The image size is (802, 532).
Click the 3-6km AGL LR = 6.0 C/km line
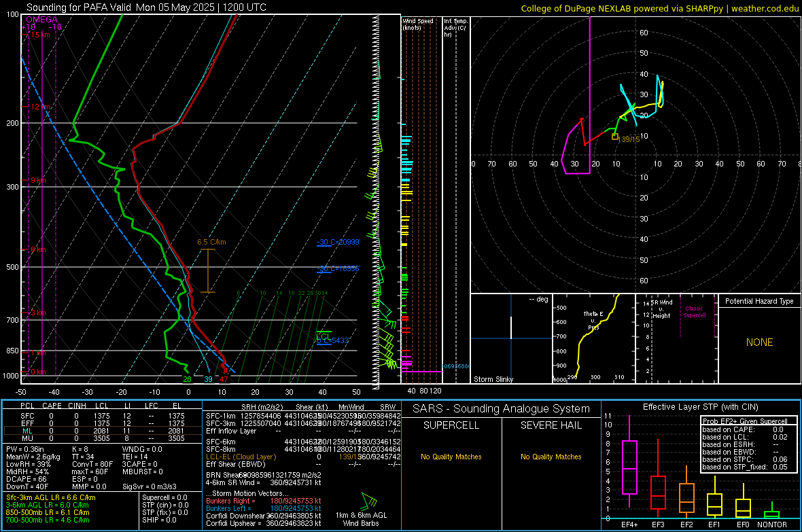click(48, 505)
